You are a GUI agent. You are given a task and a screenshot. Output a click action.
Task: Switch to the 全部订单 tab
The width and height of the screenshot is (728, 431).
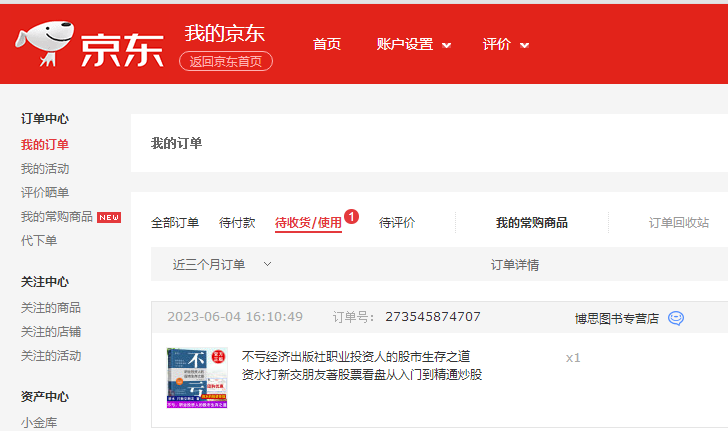pos(175,222)
